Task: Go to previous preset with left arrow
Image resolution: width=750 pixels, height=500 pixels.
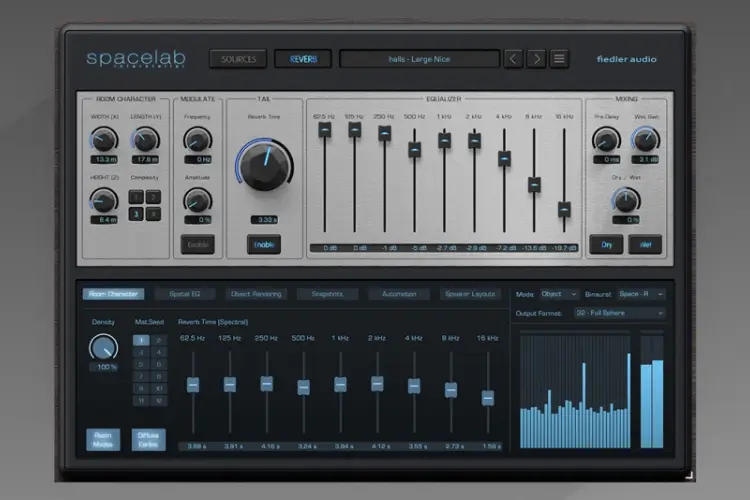Action: (x=513, y=59)
